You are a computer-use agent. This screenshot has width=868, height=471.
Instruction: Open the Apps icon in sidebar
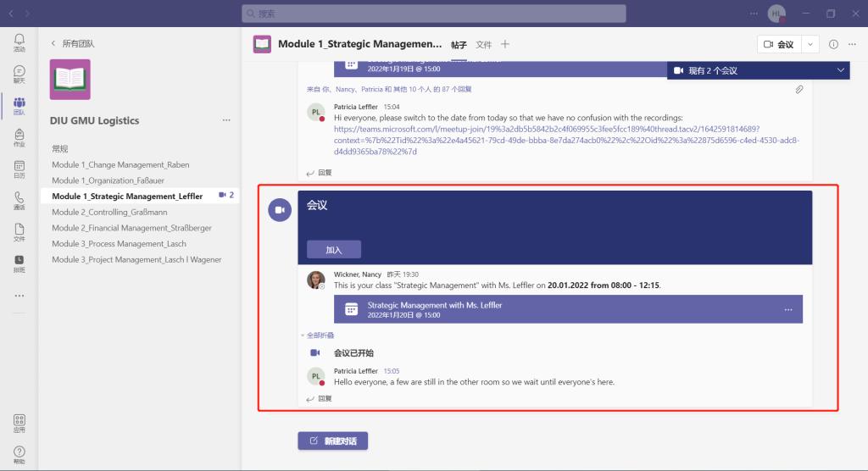(19, 423)
